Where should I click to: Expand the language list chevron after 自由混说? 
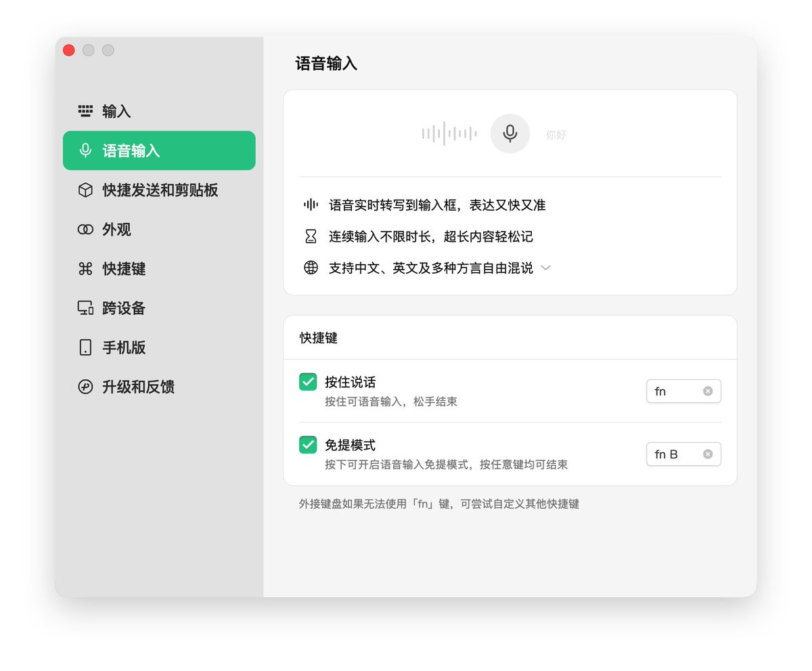pos(546,268)
